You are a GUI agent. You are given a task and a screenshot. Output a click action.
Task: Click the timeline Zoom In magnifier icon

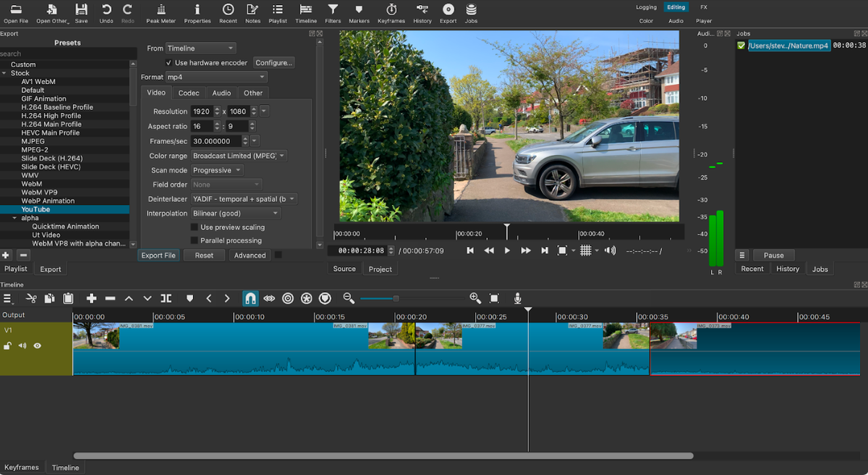pos(475,298)
